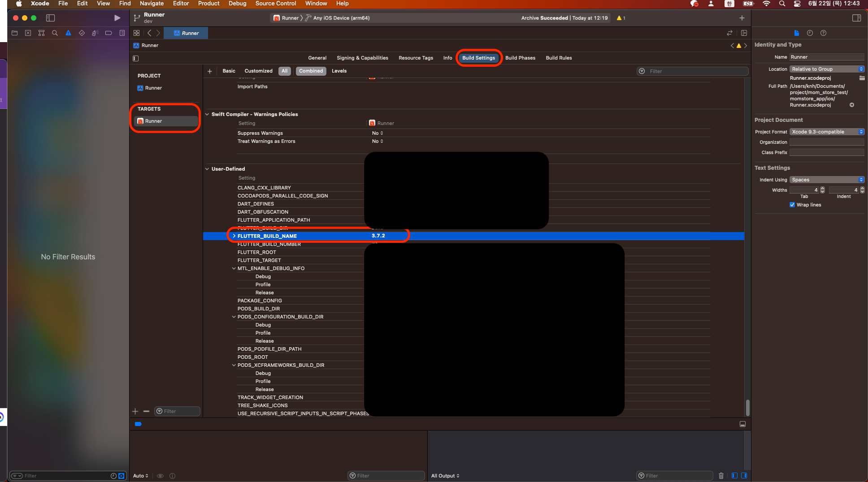Open the Breakpoint navigator
This screenshot has height=482, width=868.
point(108,33)
